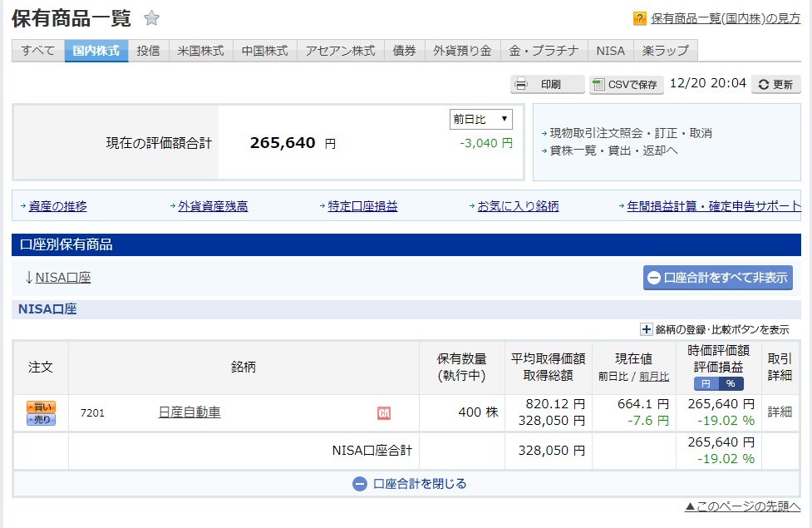Screen dimensions: 812x528
Task: Click the 820.12 円 average acquisition price
Action: click(555, 404)
